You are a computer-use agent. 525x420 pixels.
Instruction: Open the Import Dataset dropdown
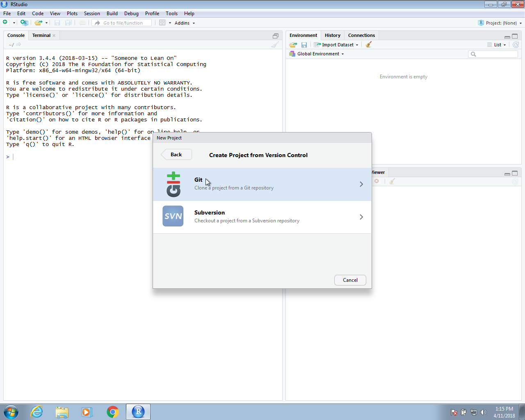(336, 45)
